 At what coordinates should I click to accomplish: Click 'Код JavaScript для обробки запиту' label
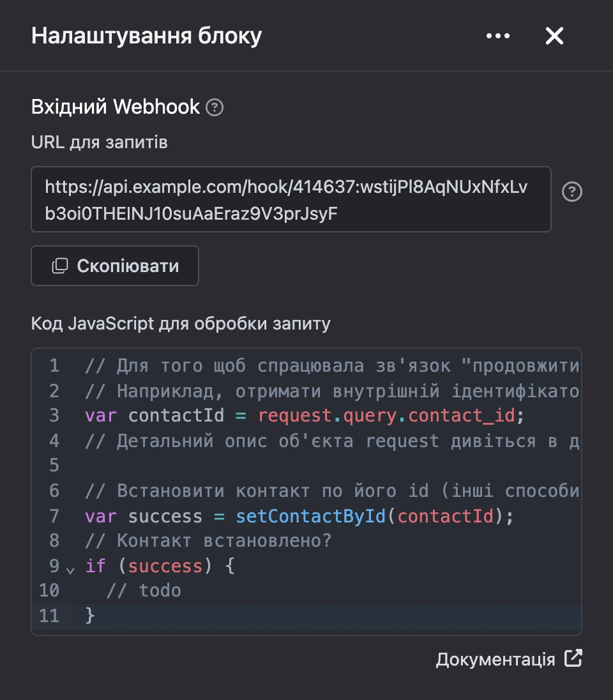[x=181, y=324]
